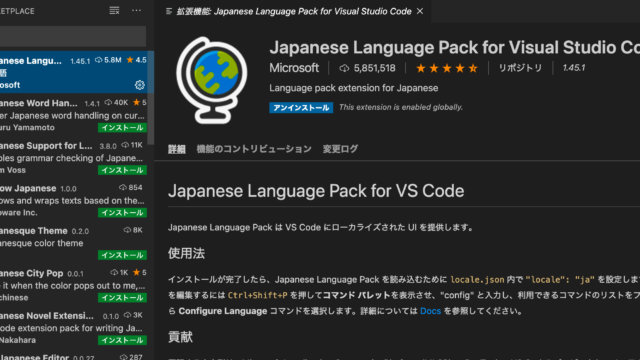Select the Japanesque Theme 0.2.0 entry
Viewport: 640px width, 360px height.
[x=73, y=242]
